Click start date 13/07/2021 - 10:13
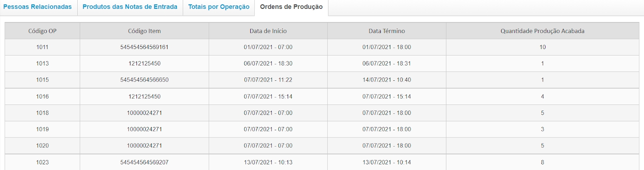 268,162
